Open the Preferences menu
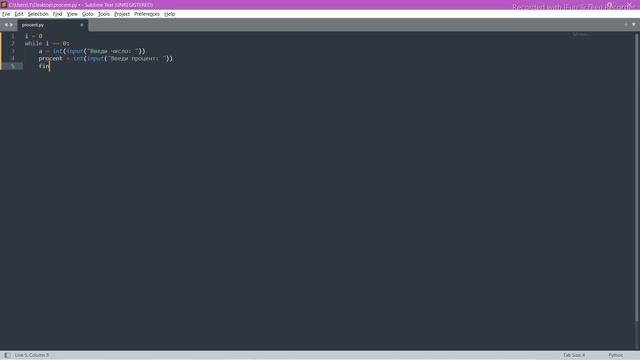 coord(147,14)
